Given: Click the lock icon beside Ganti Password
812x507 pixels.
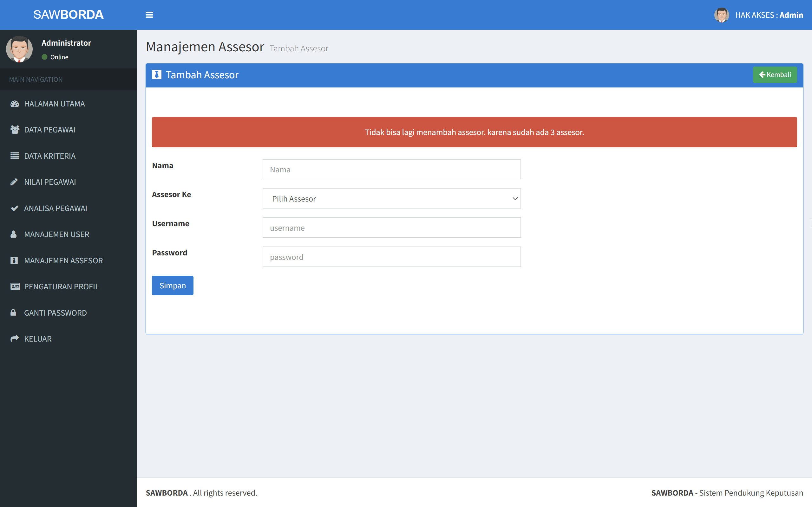Looking at the screenshot, I should pyautogui.click(x=14, y=312).
